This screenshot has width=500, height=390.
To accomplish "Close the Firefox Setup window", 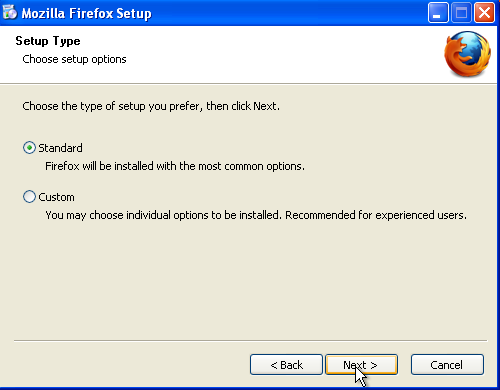I will [484, 13].
